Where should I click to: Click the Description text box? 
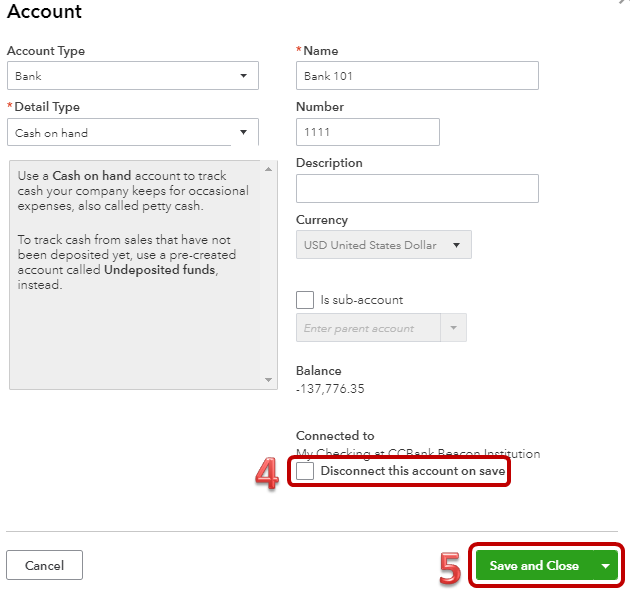point(417,189)
